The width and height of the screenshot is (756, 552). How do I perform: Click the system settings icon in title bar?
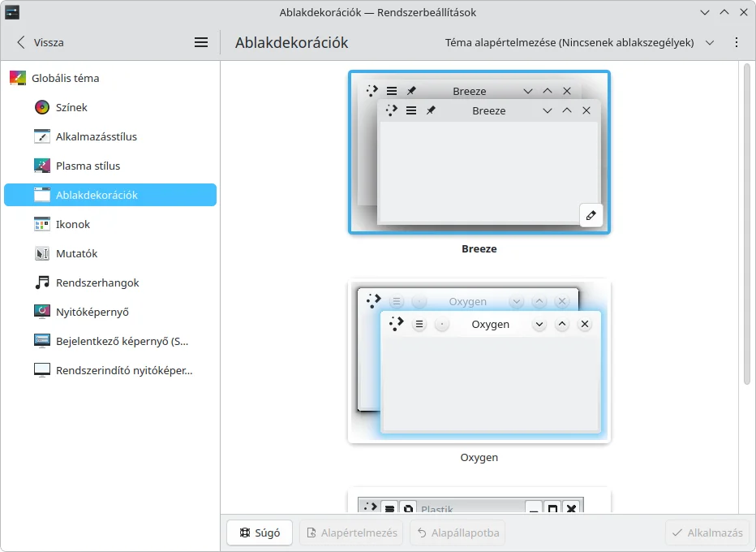[x=12, y=12]
